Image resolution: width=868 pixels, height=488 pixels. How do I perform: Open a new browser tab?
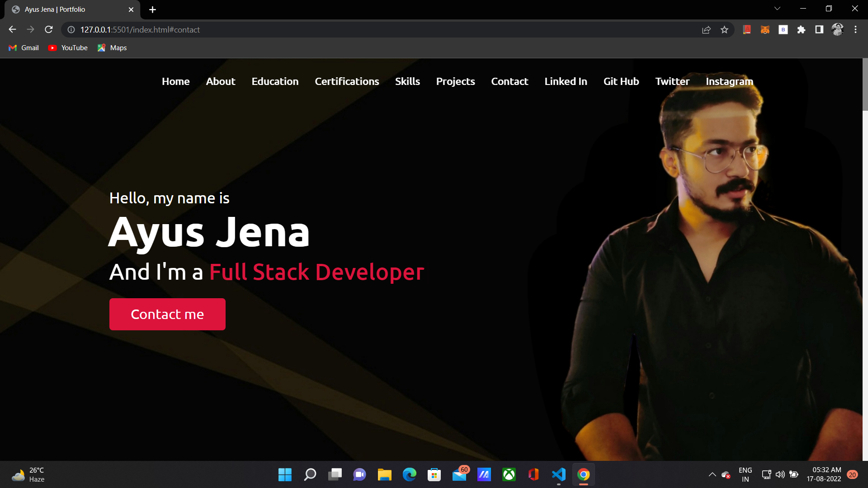click(x=152, y=9)
